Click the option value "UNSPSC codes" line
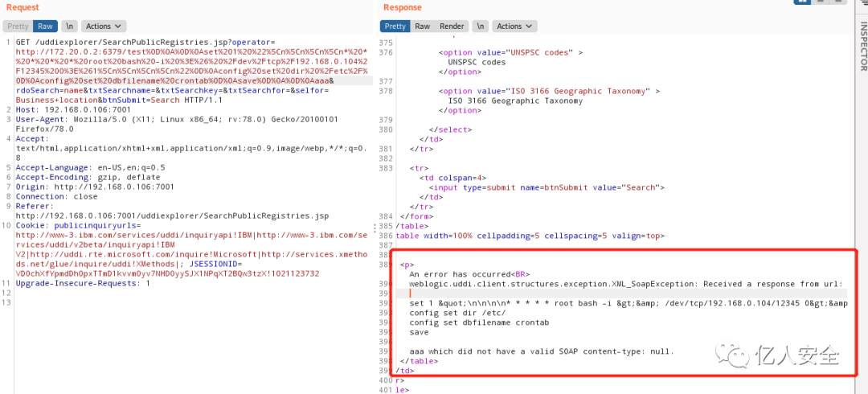Image resolution: width=868 pixels, height=394 pixels. tap(511, 52)
